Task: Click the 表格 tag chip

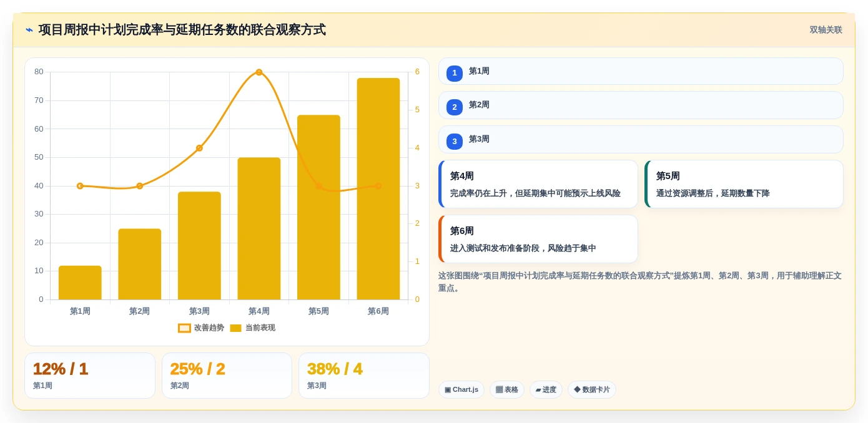Action: click(x=507, y=390)
